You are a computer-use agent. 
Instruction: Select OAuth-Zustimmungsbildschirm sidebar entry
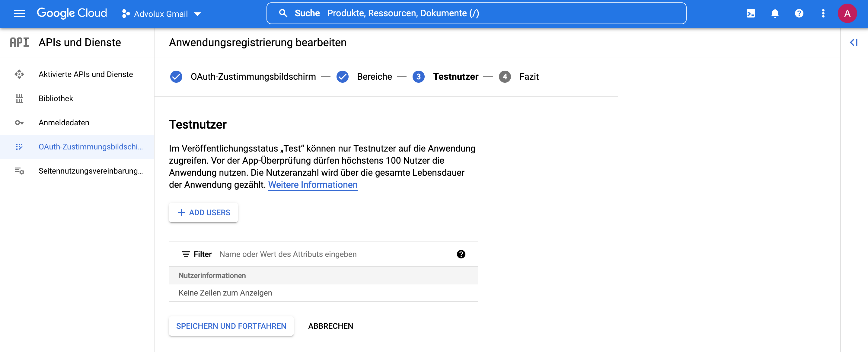point(77,147)
